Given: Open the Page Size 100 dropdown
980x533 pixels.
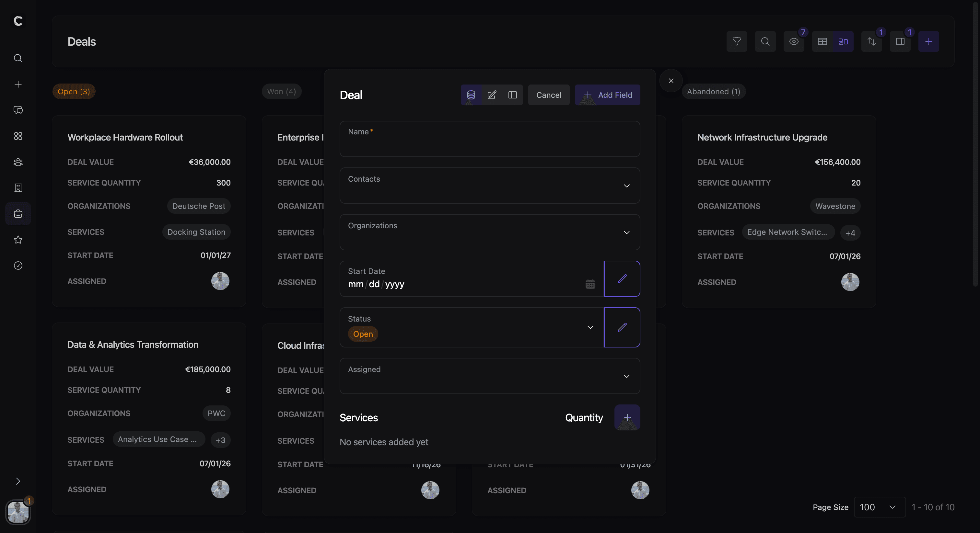Looking at the screenshot, I should coord(879,507).
